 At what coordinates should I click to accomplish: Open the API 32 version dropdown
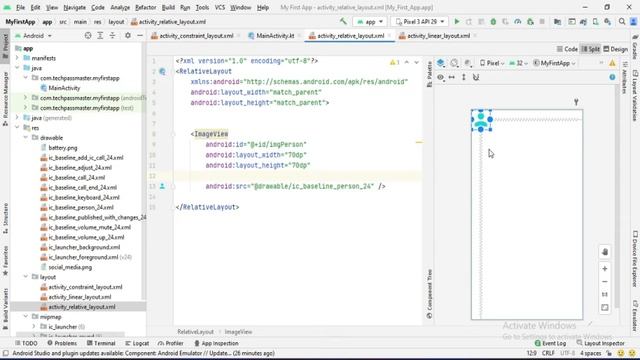[x=518, y=63]
